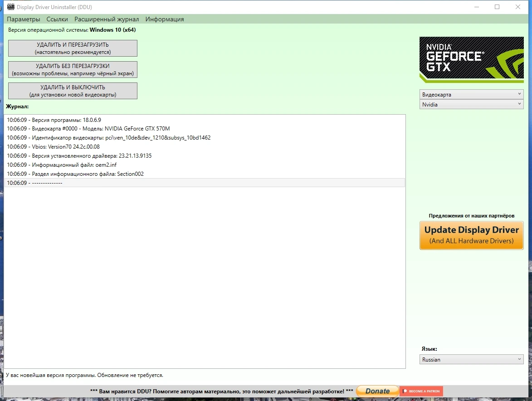Click the Журнал label

pos(17,106)
